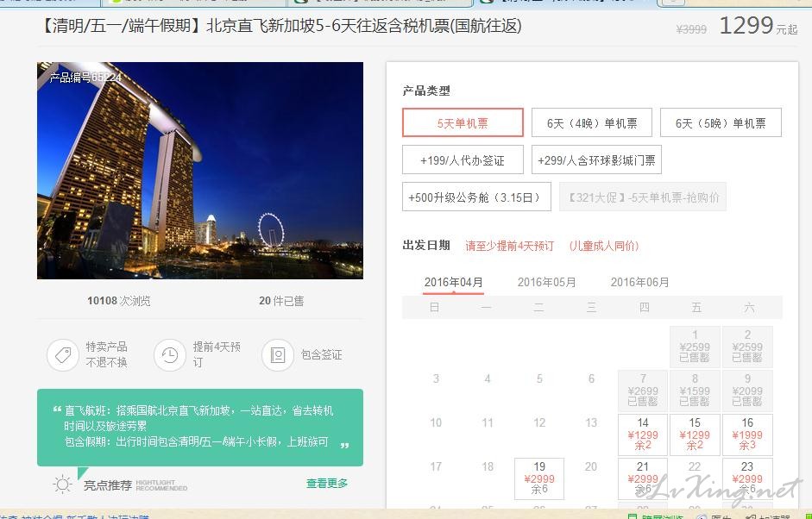Image resolution: width=812 pixels, height=519 pixels.
Task: Click the 20 件已售 sold count
Action: tap(281, 301)
